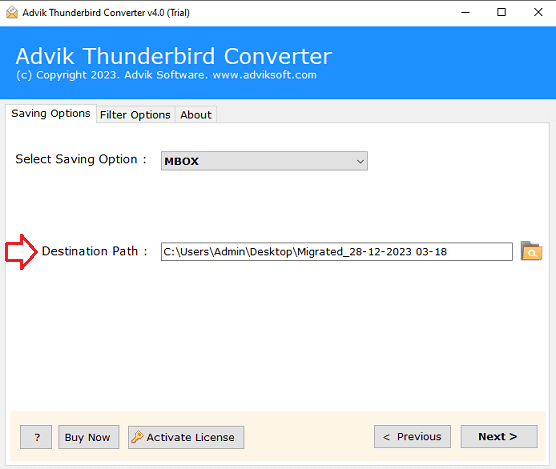
Task: Switch to the Saving Options tab
Action: (x=51, y=113)
